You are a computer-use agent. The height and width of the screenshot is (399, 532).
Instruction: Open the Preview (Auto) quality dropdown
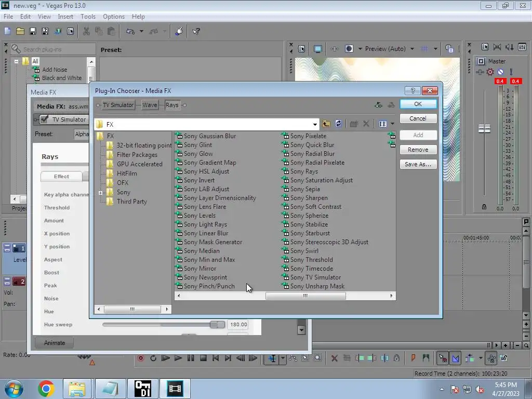click(x=412, y=49)
